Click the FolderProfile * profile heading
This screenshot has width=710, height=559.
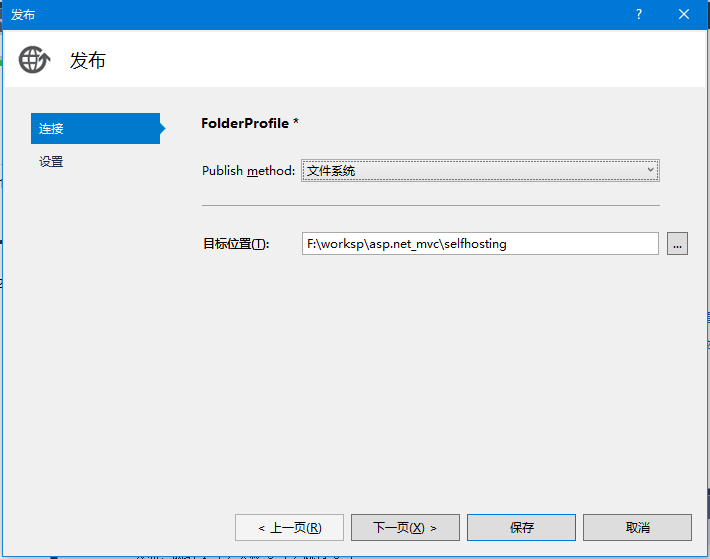(x=250, y=123)
